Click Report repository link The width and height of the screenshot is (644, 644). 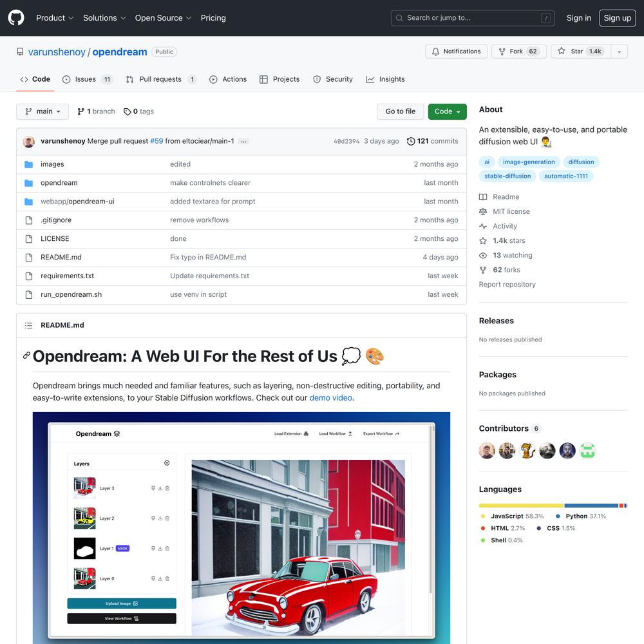pos(507,284)
